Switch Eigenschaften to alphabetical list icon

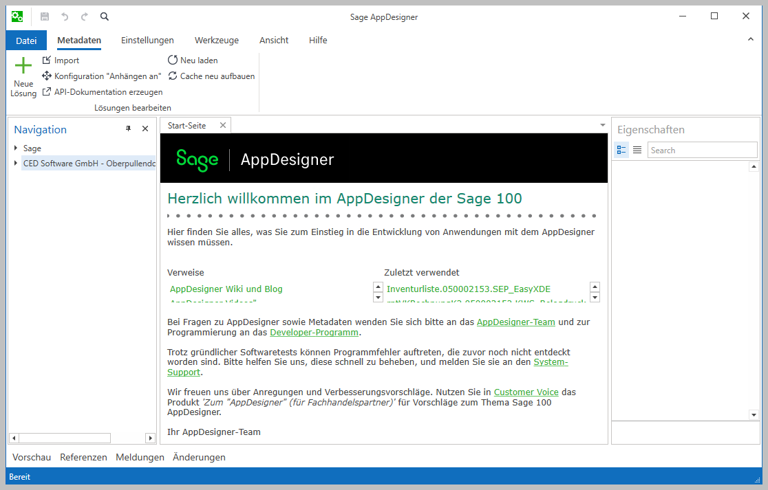click(x=637, y=150)
